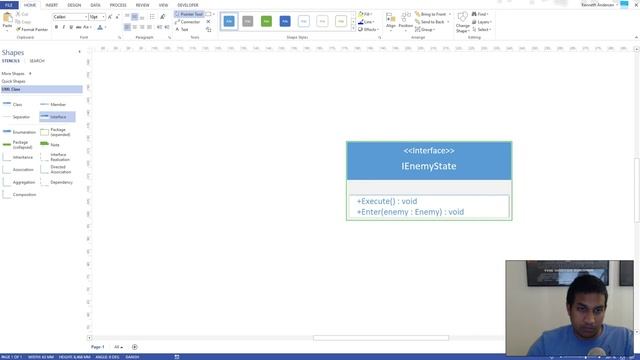The image size is (640, 360).
Task: Open the Line dropdown
Action: click(367, 22)
